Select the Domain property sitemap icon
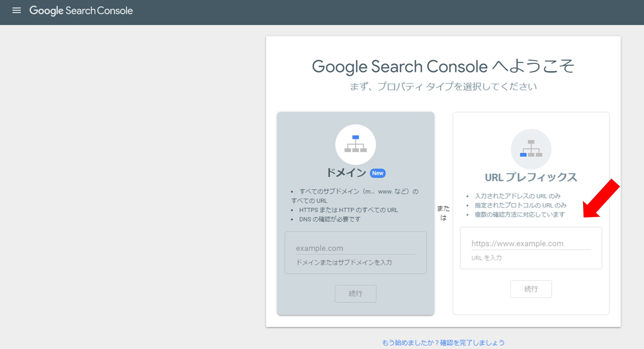 click(x=356, y=144)
